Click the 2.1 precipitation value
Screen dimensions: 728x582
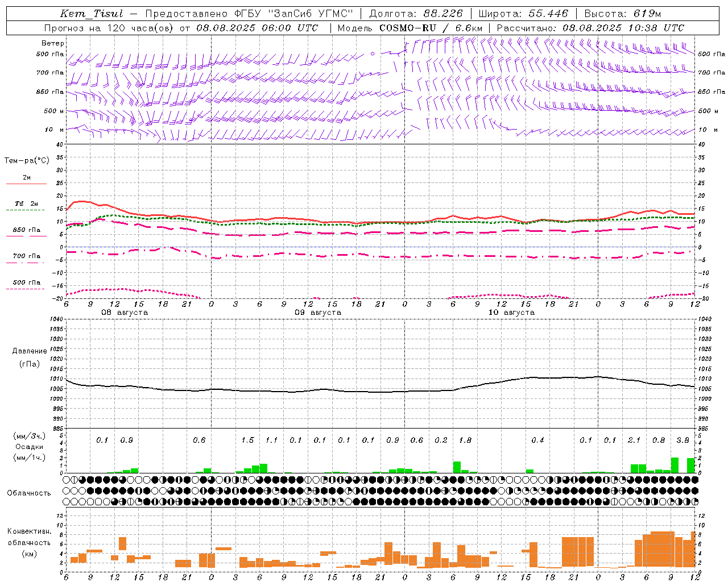click(x=634, y=440)
